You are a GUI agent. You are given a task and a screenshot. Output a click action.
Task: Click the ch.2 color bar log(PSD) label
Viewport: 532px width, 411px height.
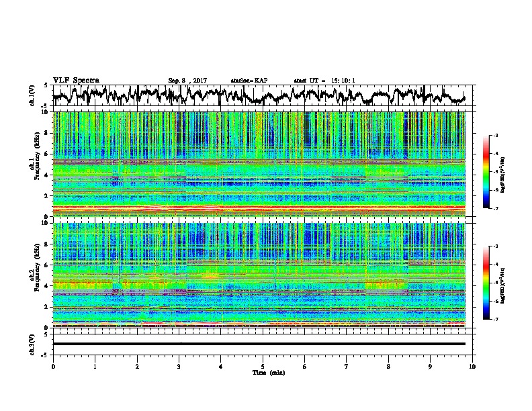[503, 285]
